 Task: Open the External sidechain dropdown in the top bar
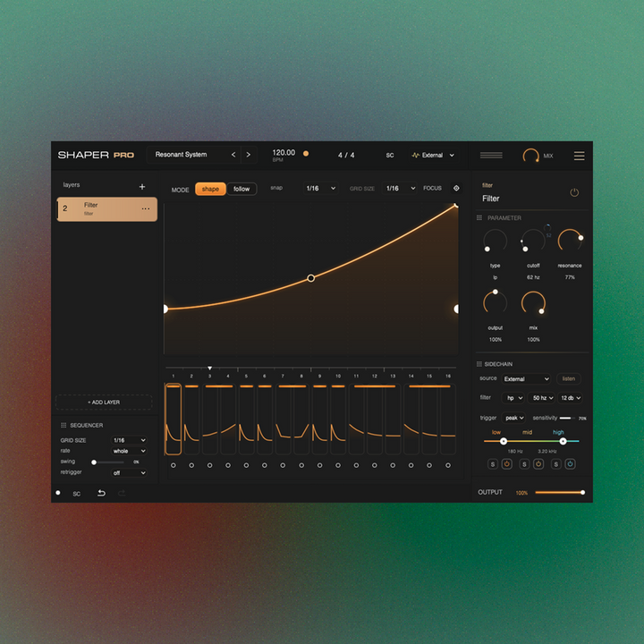[433, 155]
